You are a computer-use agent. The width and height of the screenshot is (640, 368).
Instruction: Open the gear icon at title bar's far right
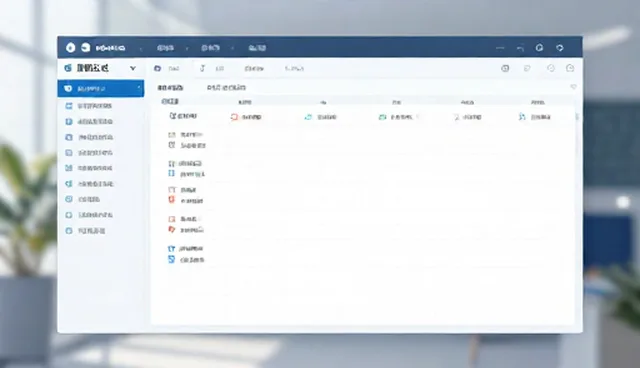560,48
